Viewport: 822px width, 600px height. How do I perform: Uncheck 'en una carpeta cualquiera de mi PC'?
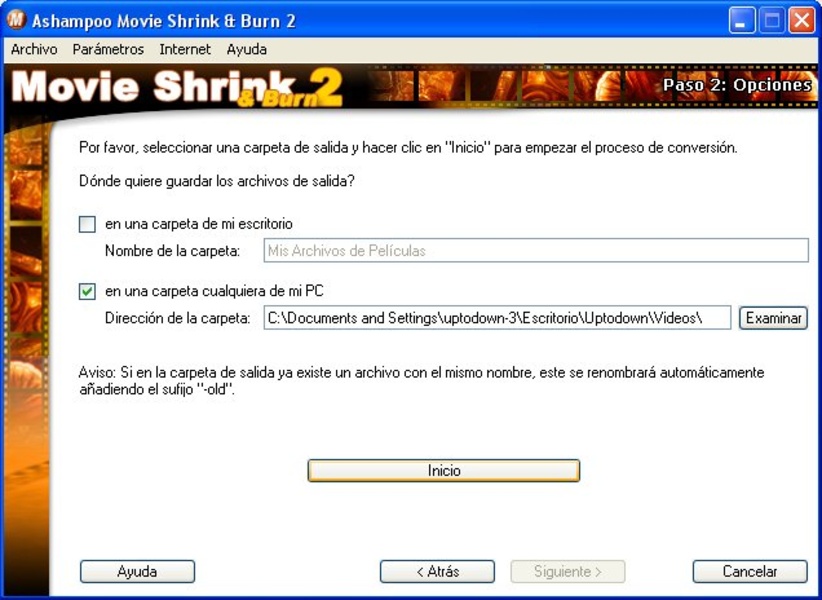87,291
